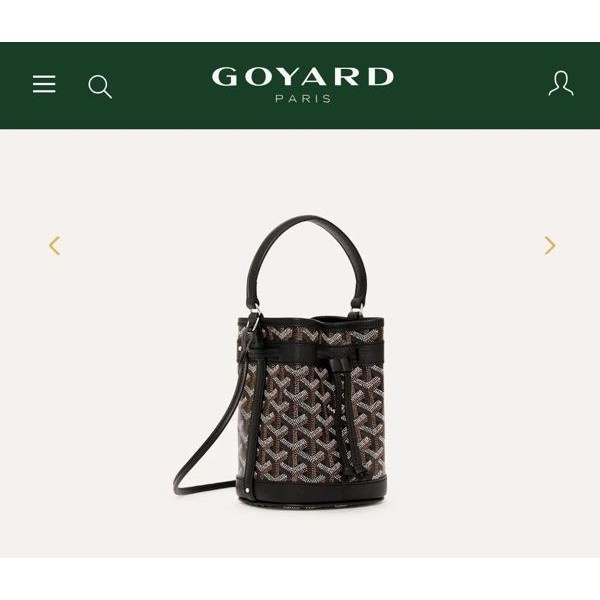The height and width of the screenshot is (600, 600).
Task: Click the bag's black leather base trim
Action: point(312,491)
